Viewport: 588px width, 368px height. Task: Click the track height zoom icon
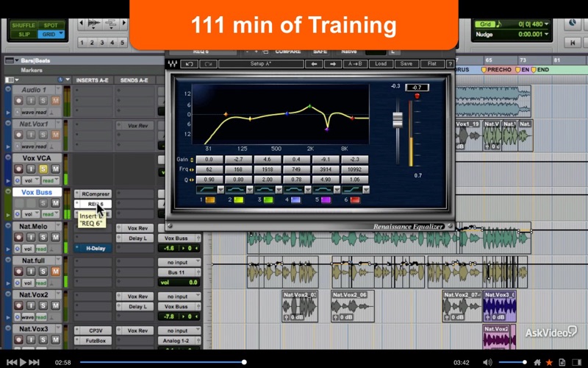(111, 24)
